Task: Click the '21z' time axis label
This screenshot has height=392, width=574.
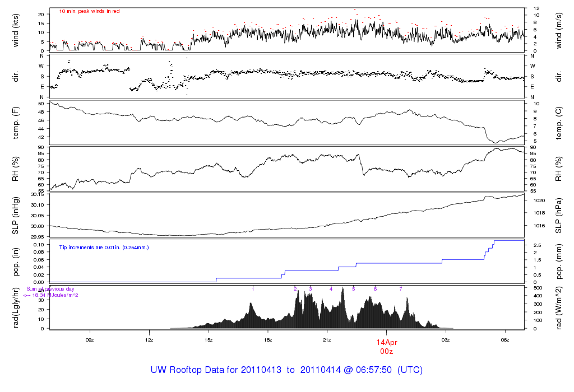Action: (327, 340)
